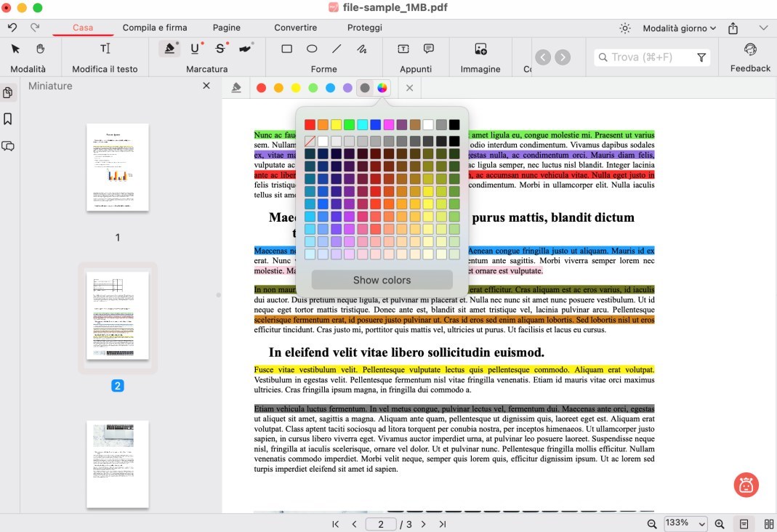
Task: Switch to the Compila e firma tab
Action: click(x=155, y=28)
